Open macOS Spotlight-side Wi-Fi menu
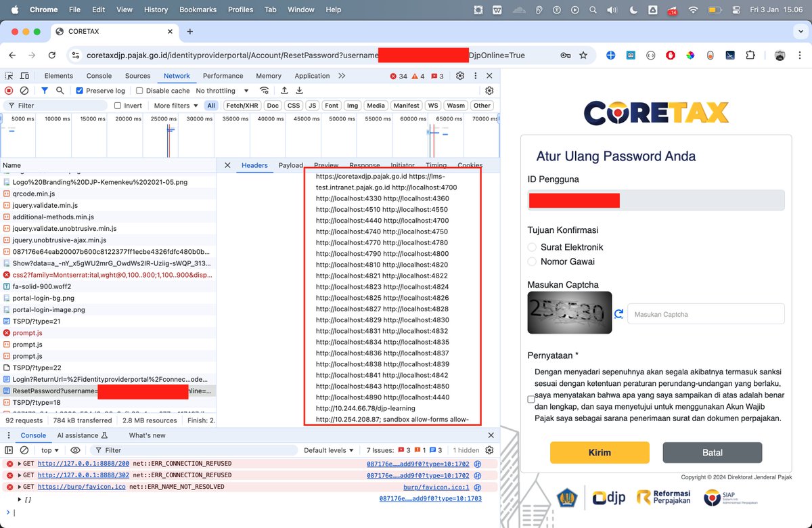Viewport: 812px width, 528px height. pyautogui.click(x=693, y=10)
